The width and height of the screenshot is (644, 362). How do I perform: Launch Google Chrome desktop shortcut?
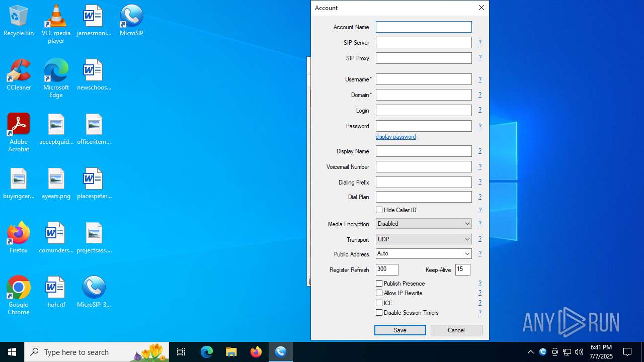19,296
